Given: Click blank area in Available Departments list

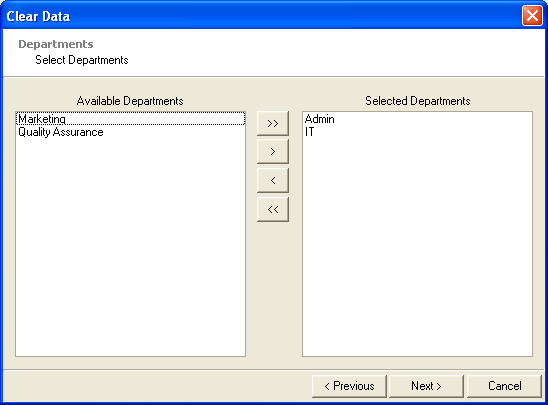Looking at the screenshot, I should point(130,245).
